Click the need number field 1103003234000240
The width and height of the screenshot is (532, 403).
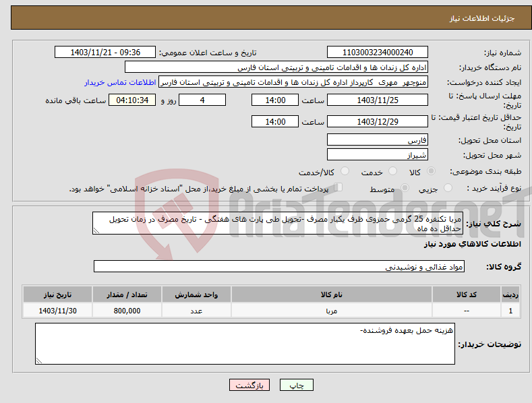[378, 53]
